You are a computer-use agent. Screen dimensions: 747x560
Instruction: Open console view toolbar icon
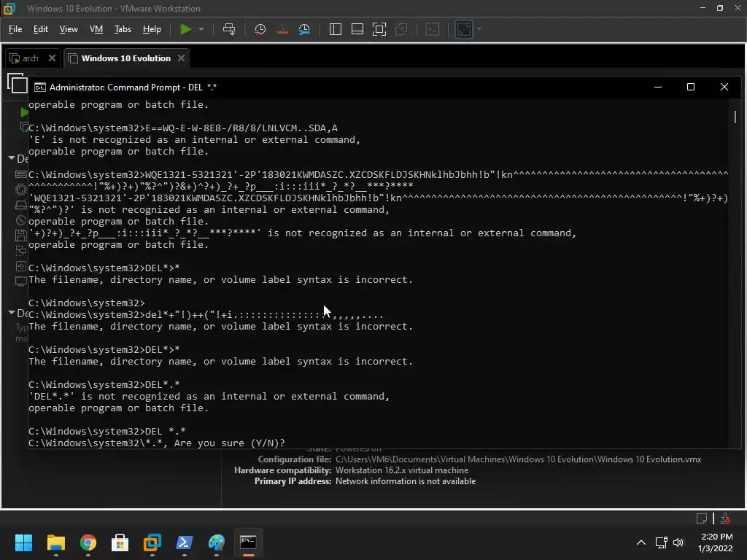tap(433, 29)
